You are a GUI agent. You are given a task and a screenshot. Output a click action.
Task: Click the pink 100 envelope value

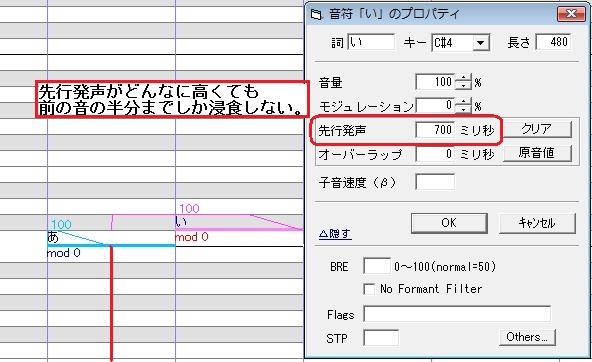coord(189,208)
